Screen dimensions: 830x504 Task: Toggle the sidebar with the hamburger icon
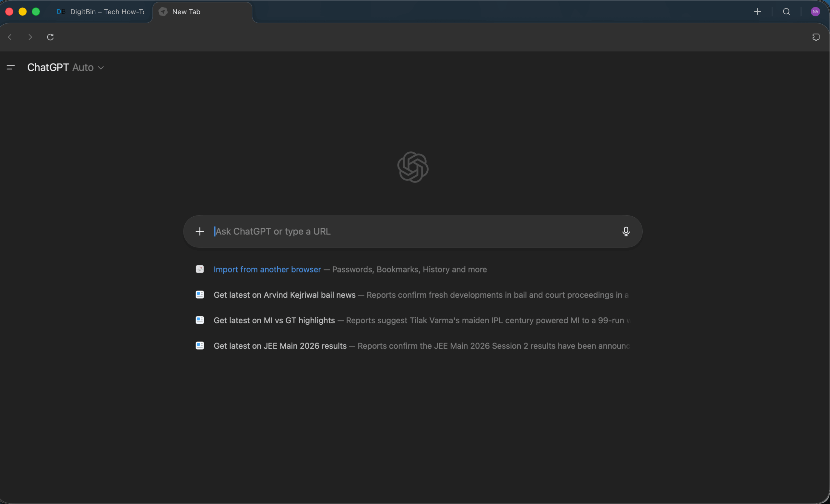(10, 67)
